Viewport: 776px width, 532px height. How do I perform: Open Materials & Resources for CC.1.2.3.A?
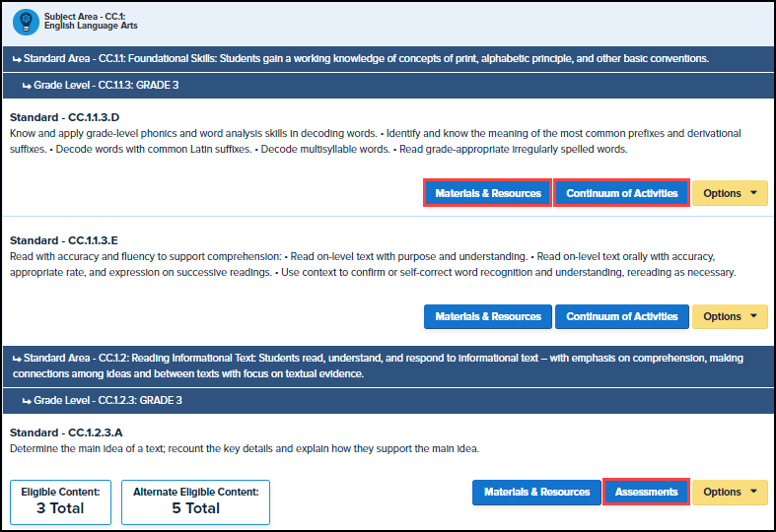(x=536, y=492)
